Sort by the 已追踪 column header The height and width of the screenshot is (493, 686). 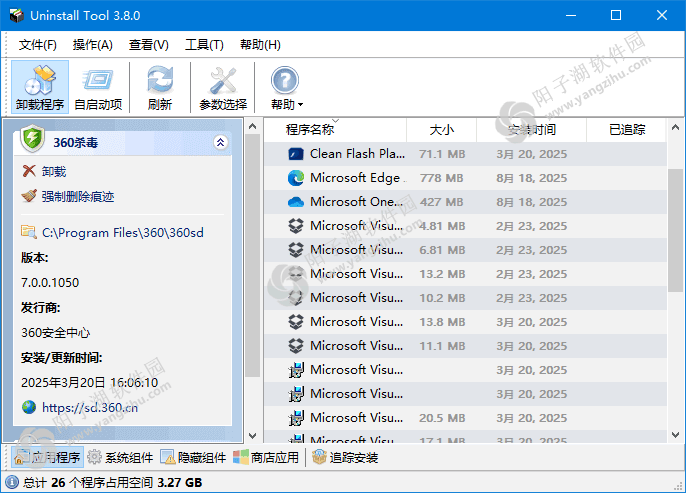pos(627,129)
